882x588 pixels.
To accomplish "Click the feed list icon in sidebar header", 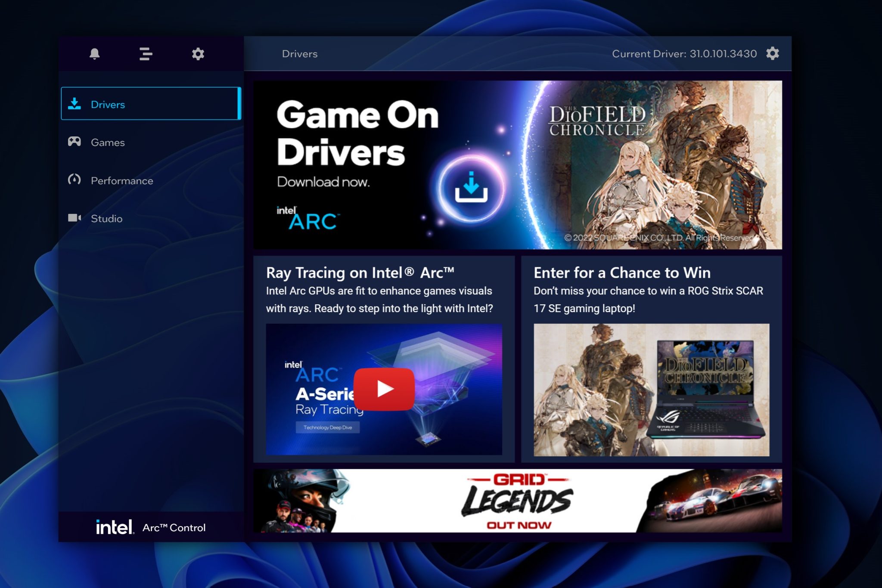I will [146, 54].
